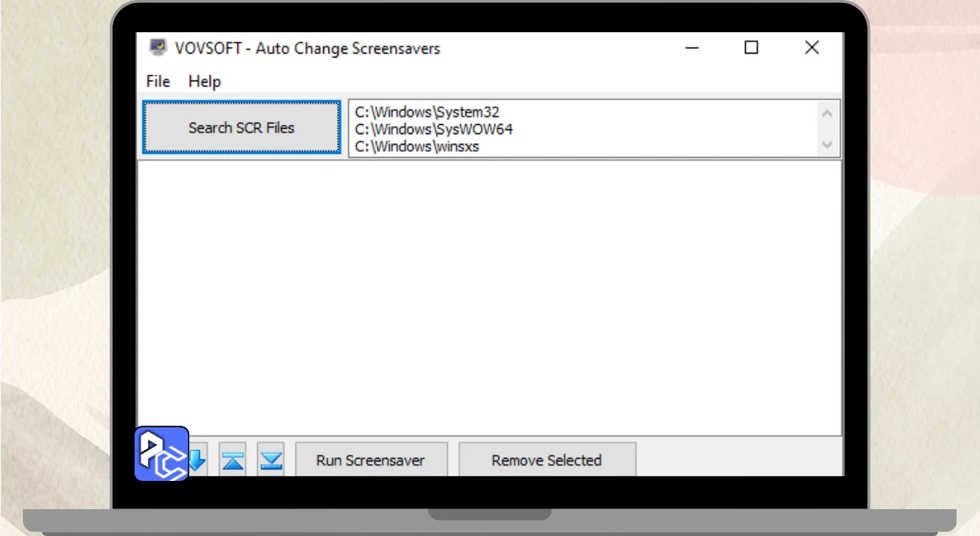This screenshot has height=536, width=980.
Task: Click the Remove Selected button
Action: coord(547,460)
